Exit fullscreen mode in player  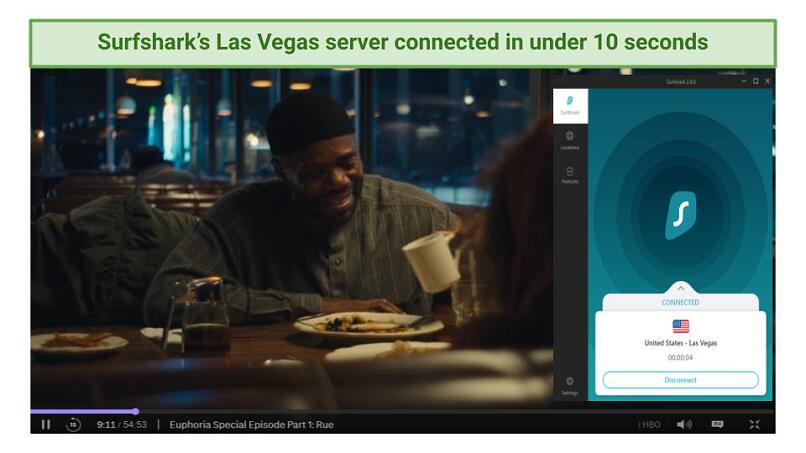754,424
